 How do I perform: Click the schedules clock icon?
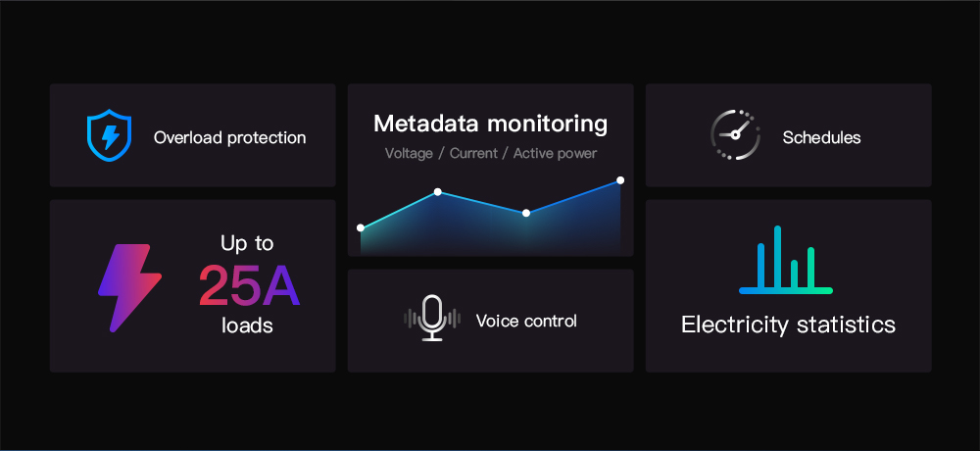tap(735, 135)
